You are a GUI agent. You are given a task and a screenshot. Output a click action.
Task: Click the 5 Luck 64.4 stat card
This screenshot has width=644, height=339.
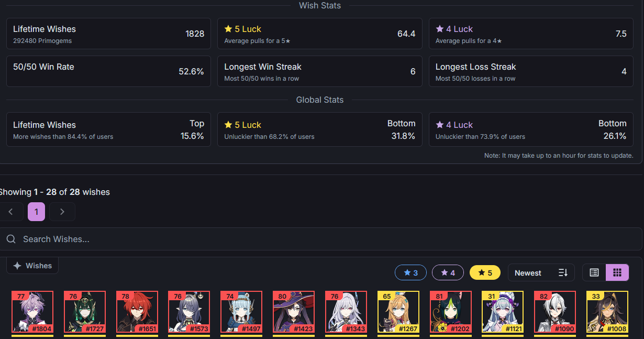tap(320, 34)
